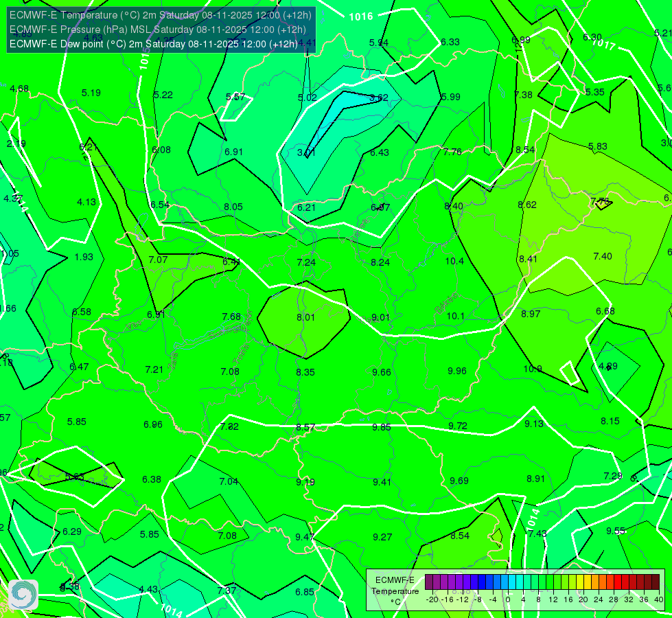Click the 9.19 temperature value
Viewport: 672px width, 618px height.
[305, 481]
